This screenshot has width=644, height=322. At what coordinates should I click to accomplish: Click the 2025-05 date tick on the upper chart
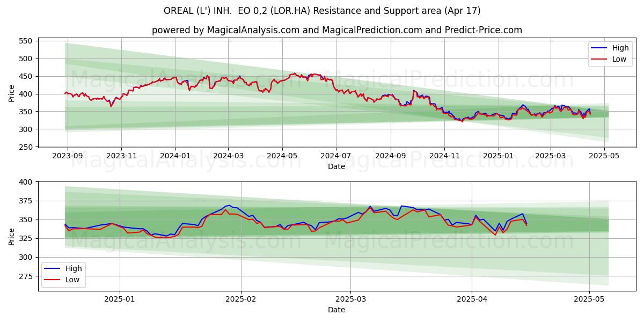tap(604, 157)
